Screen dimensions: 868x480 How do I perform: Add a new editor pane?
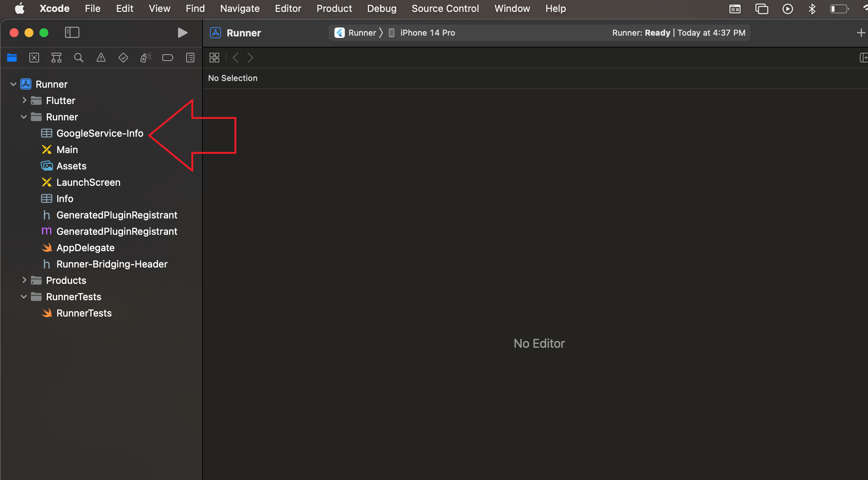pos(864,58)
